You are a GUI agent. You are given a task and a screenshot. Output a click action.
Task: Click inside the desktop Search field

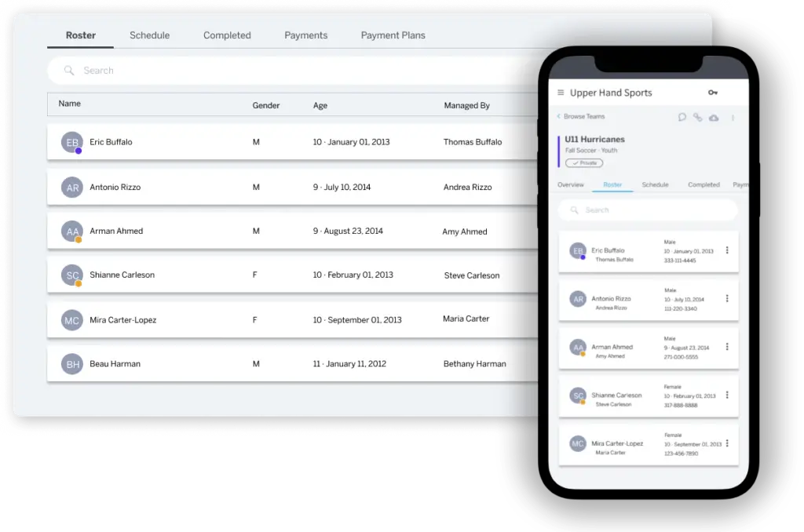[x=236, y=70]
